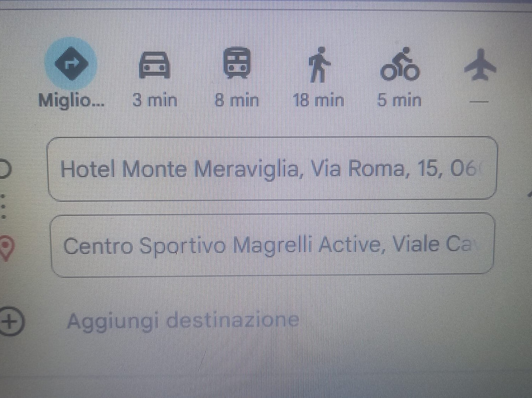Edit the Centro Sportivo Magrelli Active destination field

point(272,245)
